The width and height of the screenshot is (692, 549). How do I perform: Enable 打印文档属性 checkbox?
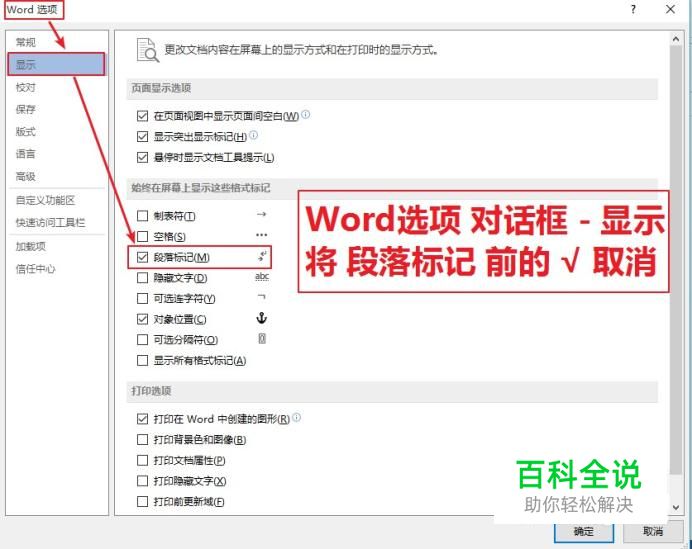point(142,460)
